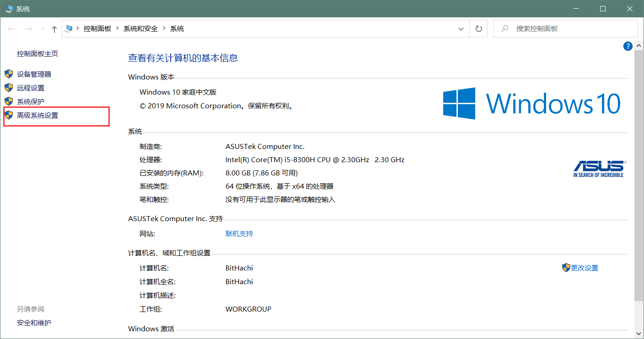Screen dimensions: 644x339
Task: Click the heading 查看有关计算机的基本信息
Action: tap(183, 58)
